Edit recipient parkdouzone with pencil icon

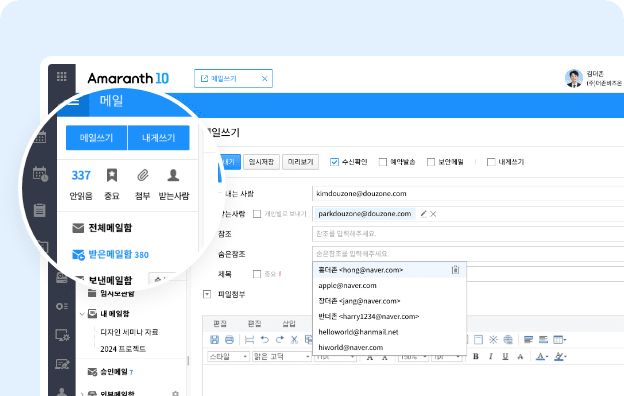423,214
